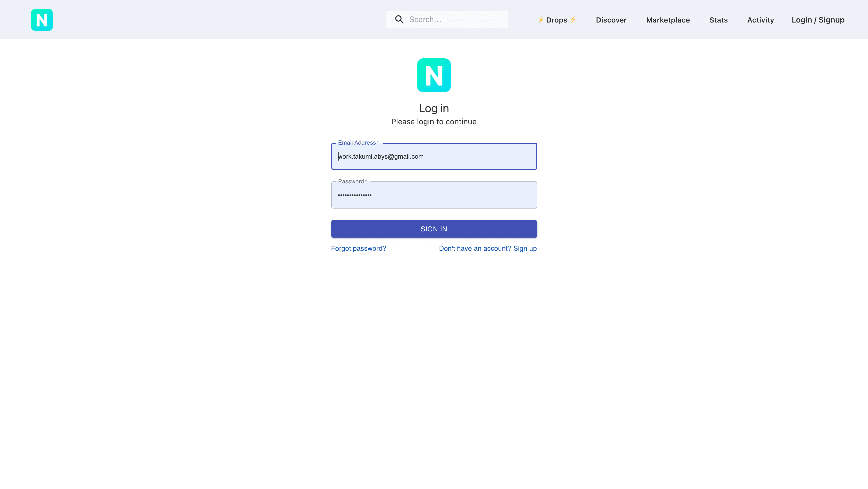Open the Forgot password link

(358, 248)
